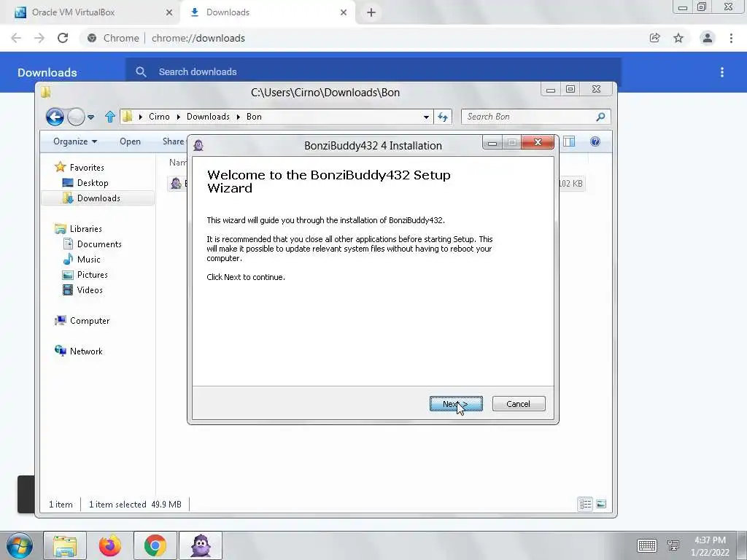Minimize the BonziBuddy432 installer window
The image size is (747, 560).
point(492,142)
